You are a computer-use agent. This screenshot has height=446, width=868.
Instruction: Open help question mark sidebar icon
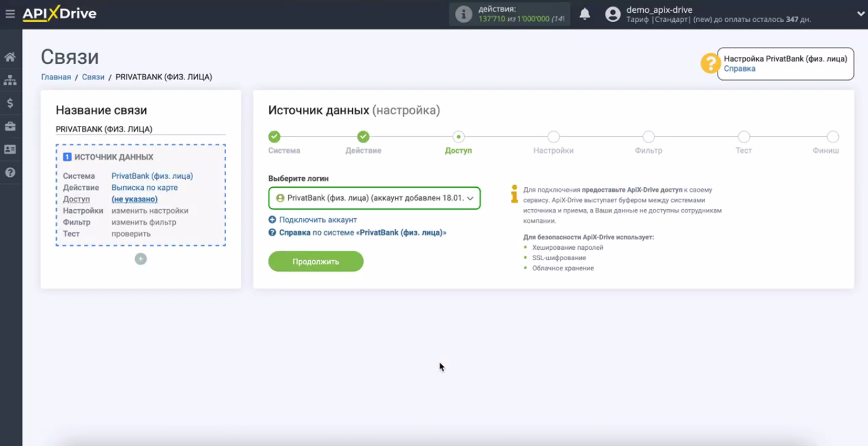(x=10, y=172)
